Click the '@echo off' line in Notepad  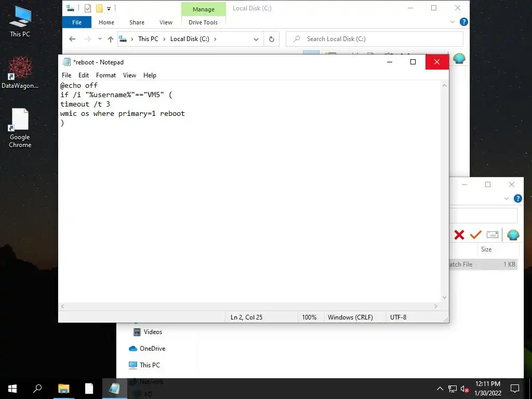[x=79, y=85]
